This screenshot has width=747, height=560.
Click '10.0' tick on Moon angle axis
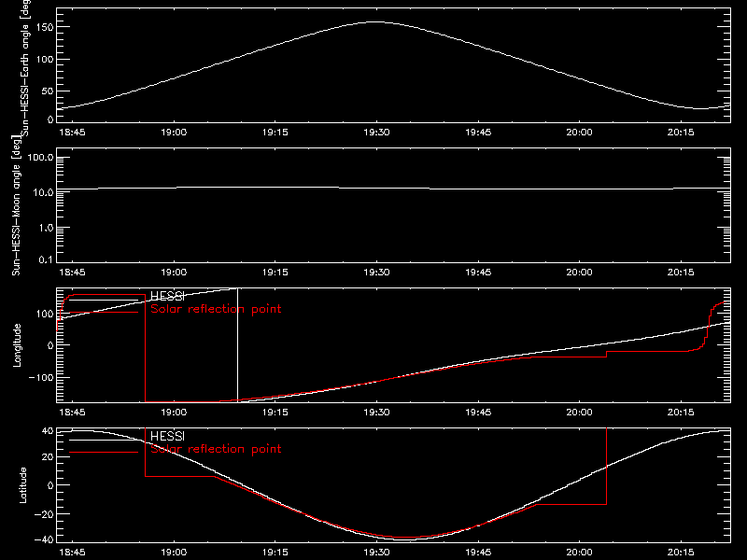pyautogui.click(x=43, y=192)
